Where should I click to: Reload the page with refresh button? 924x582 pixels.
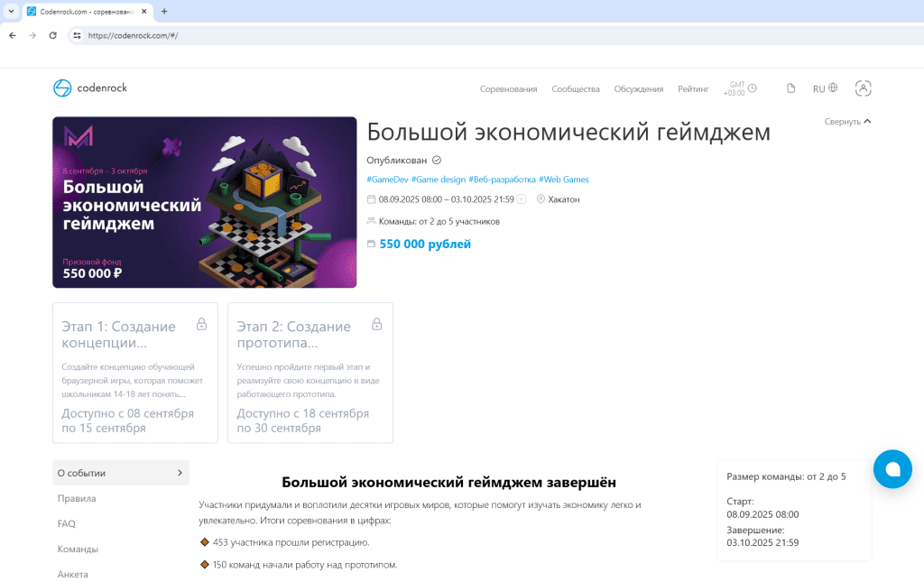tap(53, 35)
